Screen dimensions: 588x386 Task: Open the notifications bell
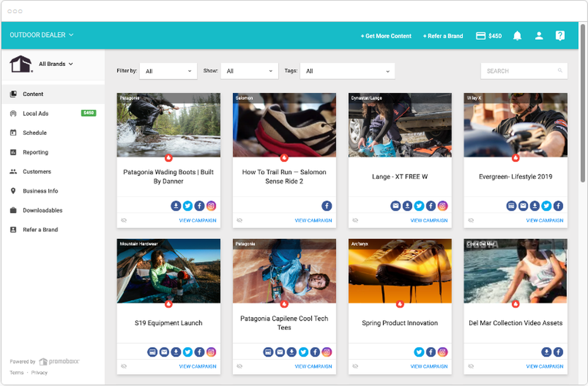517,36
